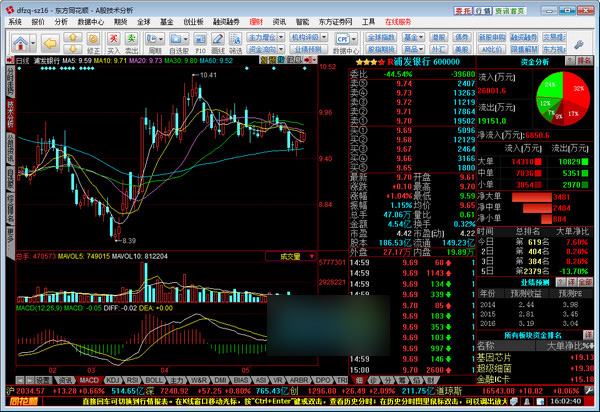Click the 资讯首页 button in title bar

(510, 11)
